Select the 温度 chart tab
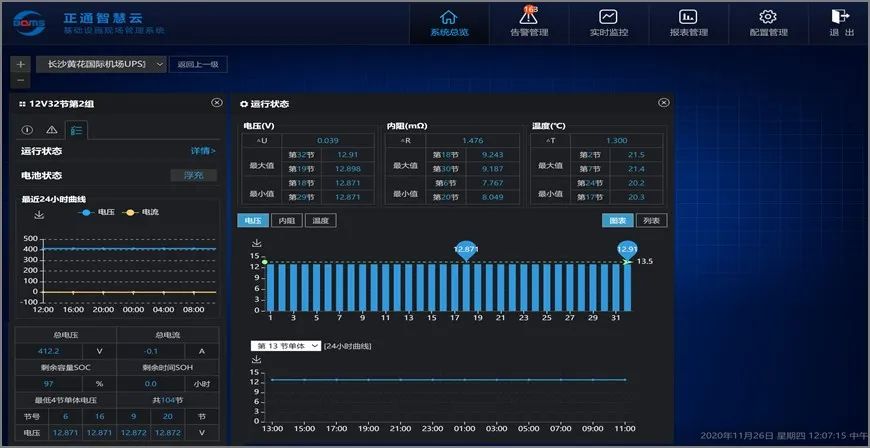The image size is (870, 448). 320,220
